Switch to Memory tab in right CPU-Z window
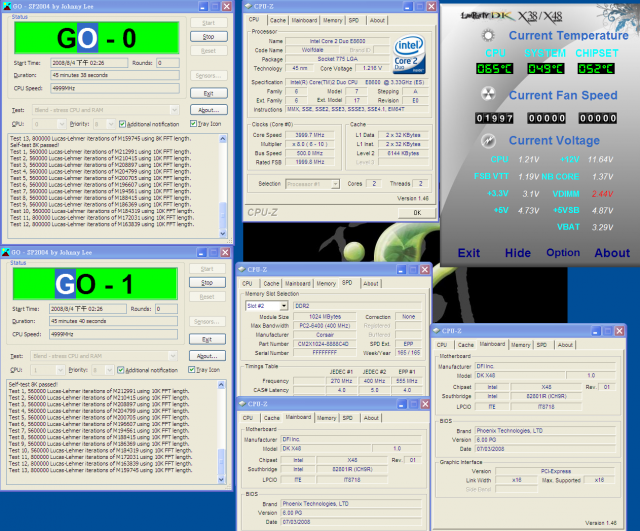The width and height of the screenshot is (640, 531). (520, 345)
